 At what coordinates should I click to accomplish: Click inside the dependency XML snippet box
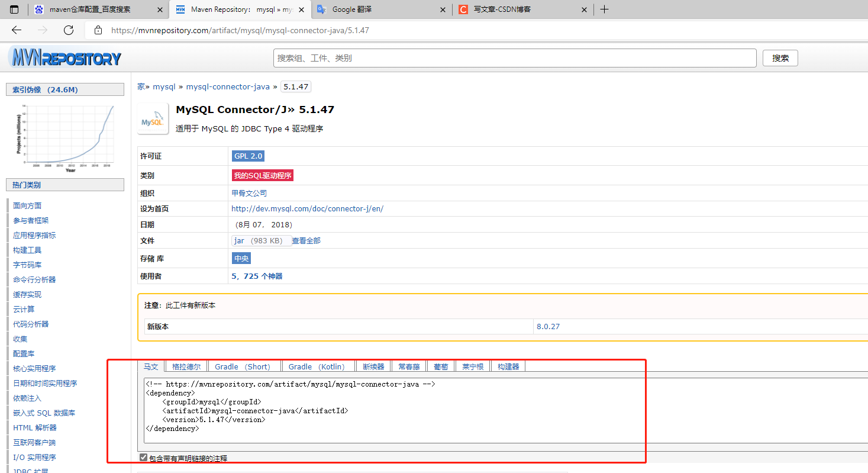tap(506, 410)
